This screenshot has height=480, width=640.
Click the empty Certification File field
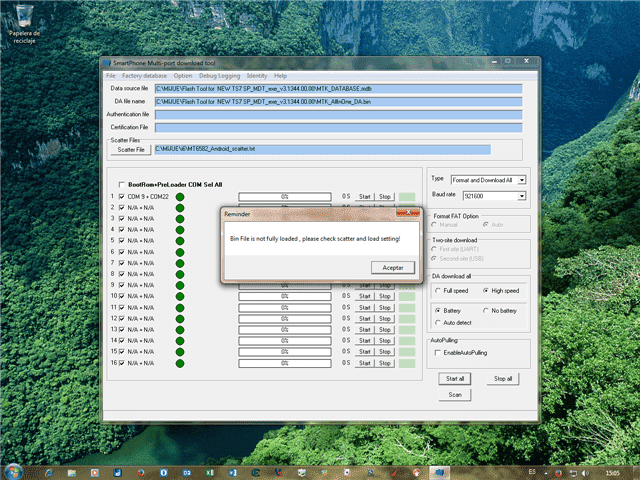[338, 128]
